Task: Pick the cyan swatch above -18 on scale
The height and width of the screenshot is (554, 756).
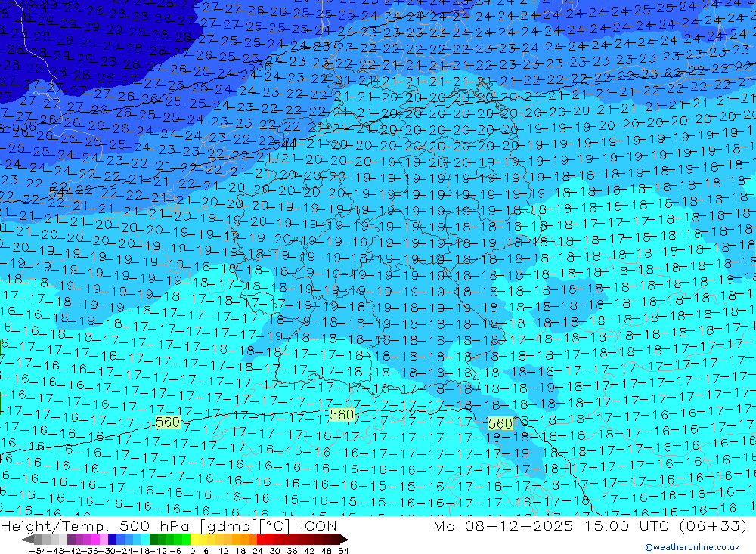Action: pyautogui.click(x=145, y=539)
